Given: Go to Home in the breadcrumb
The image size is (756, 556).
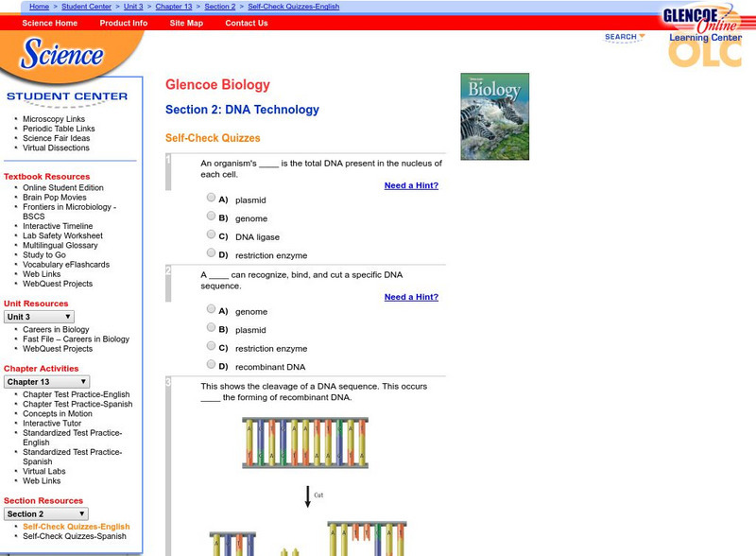Looking at the screenshot, I should click(39, 7).
